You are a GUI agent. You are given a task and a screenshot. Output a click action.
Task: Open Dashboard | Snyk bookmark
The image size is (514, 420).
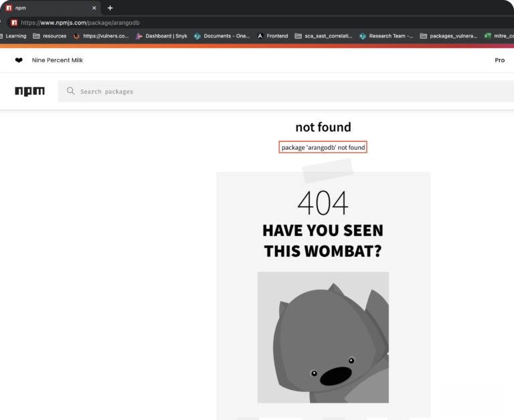pyautogui.click(x=161, y=36)
